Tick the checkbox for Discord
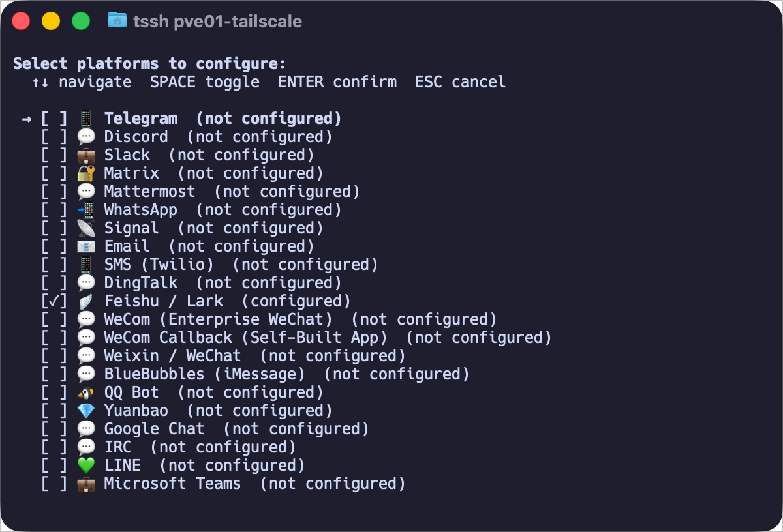 coord(54,137)
